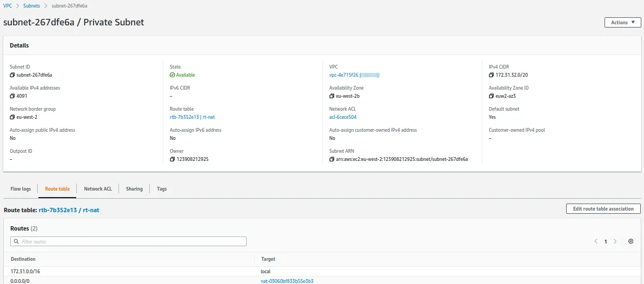Screen dimensions: 644x284
Task: Select the Sharing tab
Action: pos(134,189)
